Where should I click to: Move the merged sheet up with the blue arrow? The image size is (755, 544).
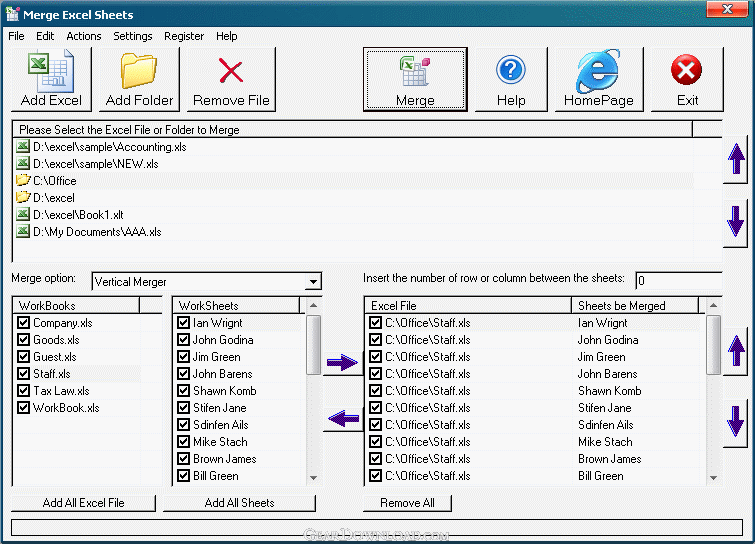(736, 350)
